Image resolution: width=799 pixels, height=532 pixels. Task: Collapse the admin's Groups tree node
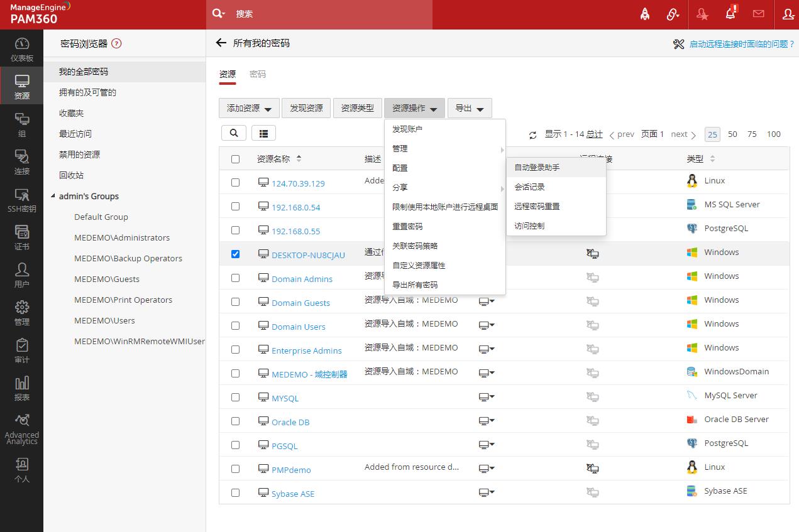(53, 196)
